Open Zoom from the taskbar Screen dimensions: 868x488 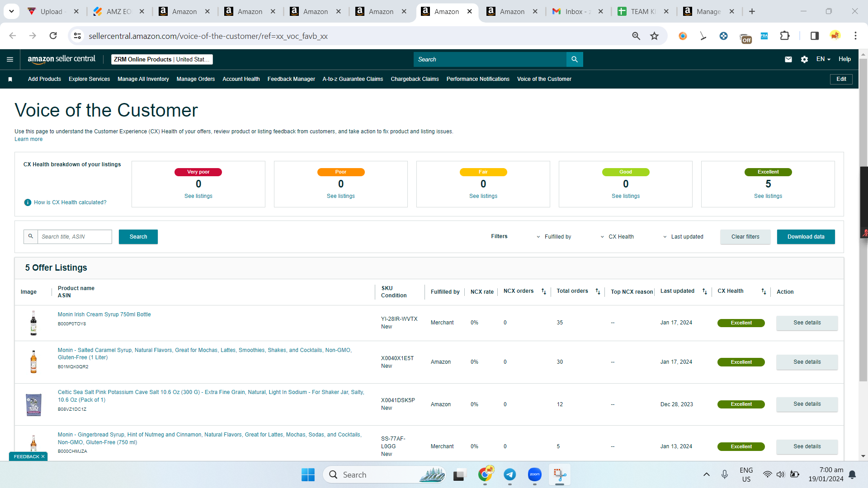(x=535, y=474)
